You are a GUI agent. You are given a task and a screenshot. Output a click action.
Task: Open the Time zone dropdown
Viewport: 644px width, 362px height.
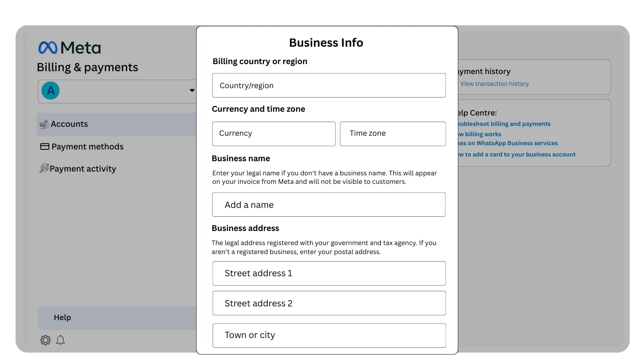(393, 133)
